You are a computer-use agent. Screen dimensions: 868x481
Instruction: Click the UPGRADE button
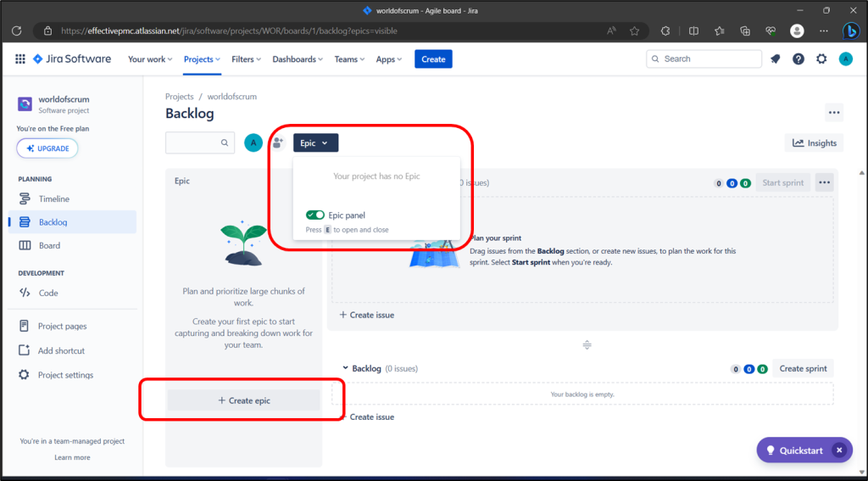tap(47, 148)
